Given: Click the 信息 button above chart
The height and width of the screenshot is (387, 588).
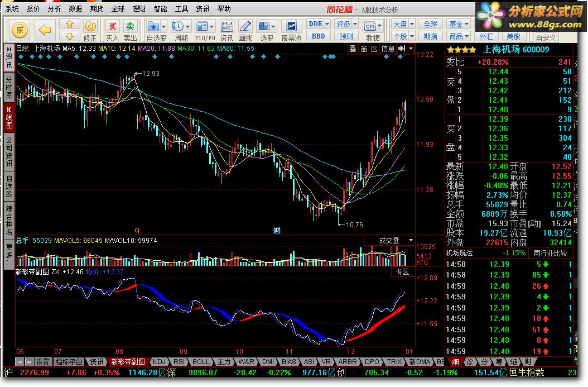Looking at the screenshot, I should (388, 49).
